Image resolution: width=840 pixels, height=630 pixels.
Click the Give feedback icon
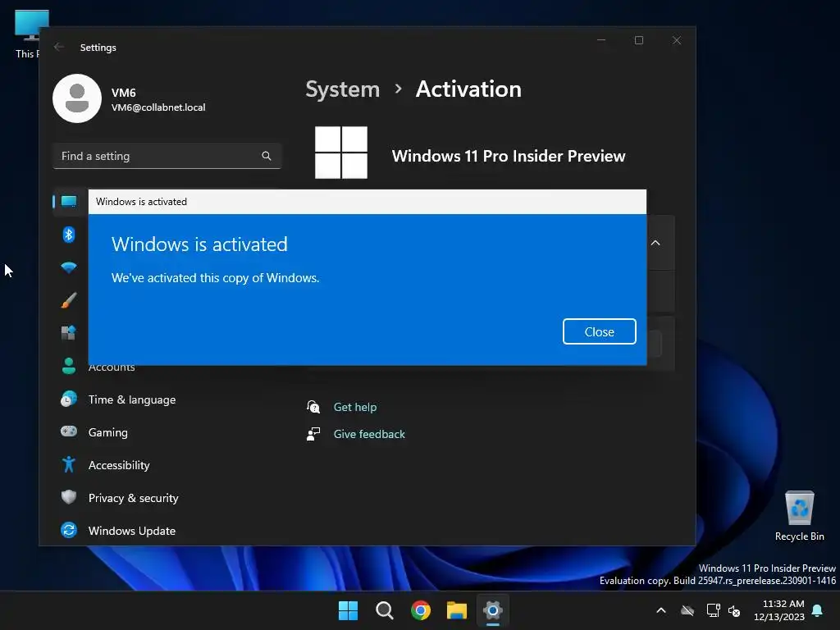(313, 434)
